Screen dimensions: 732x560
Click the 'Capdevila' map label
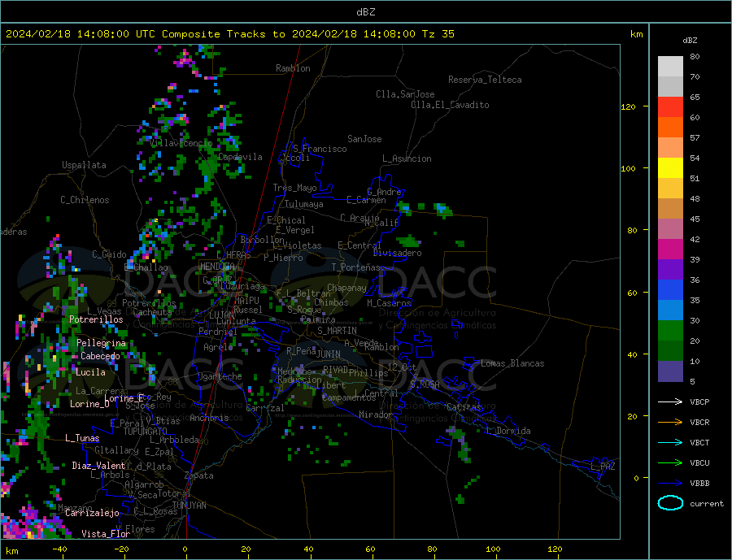240,157
